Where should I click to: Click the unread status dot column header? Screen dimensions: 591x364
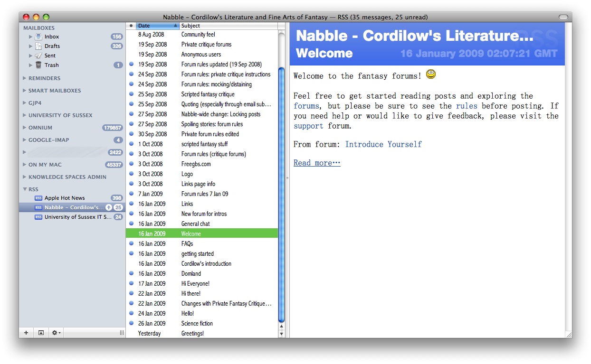131,26
